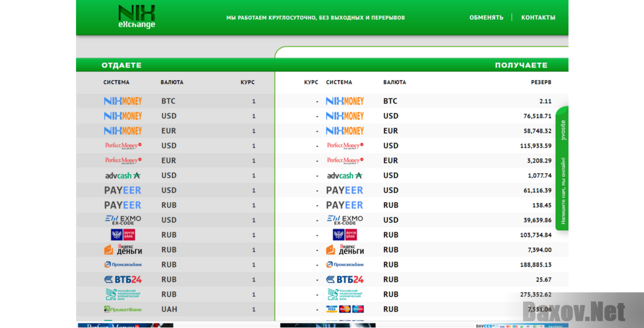Screen dimensions: 644x328
Task: Receive via PAYEER USD
Action: pyautogui.click(x=422, y=190)
